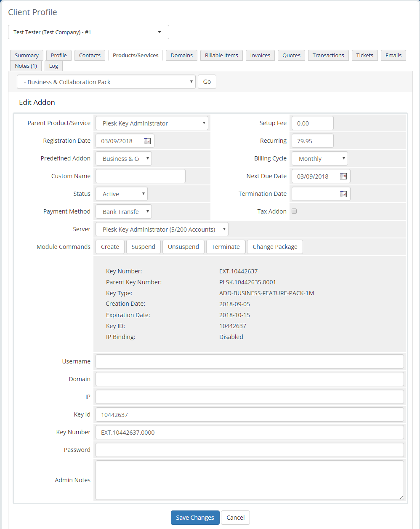Open Business & Collaboration Pack service dropdown

(x=106, y=82)
